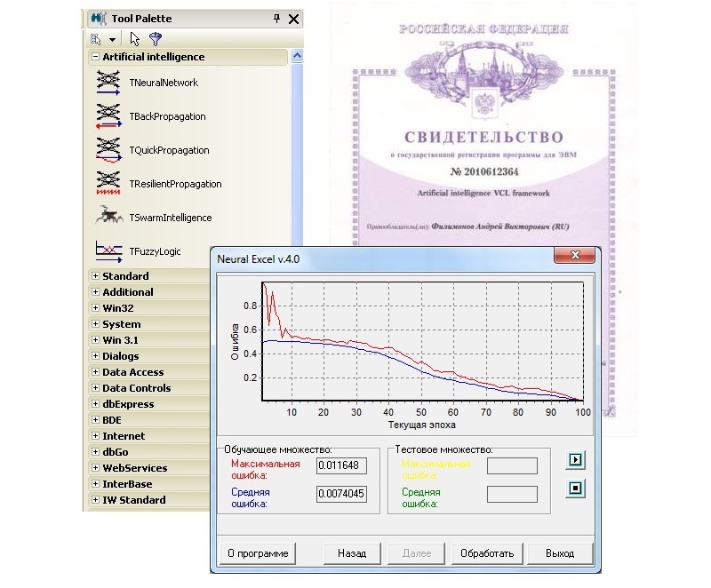Image resolution: width=711 pixels, height=588 pixels.
Task: Stop training with the stop button
Action: [x=575, y=488]
